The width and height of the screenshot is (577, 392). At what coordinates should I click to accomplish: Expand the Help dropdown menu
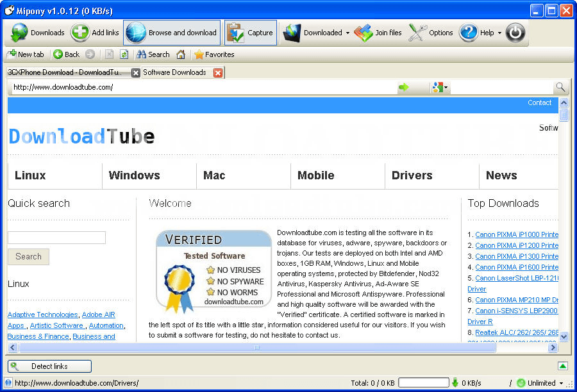(499, 33)
